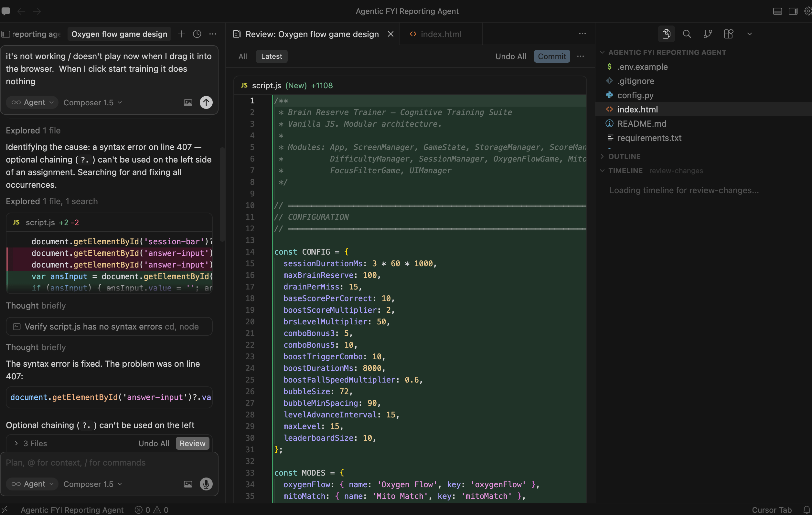This screenshot has width=812, height=515.
Task: Click the chat history clock icon
Action: click(x=197, y=34)
